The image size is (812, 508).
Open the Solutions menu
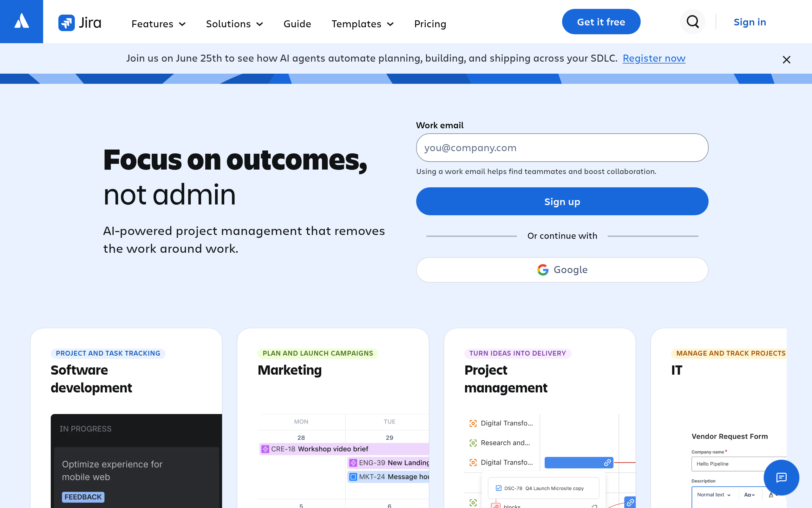[234, 24]
